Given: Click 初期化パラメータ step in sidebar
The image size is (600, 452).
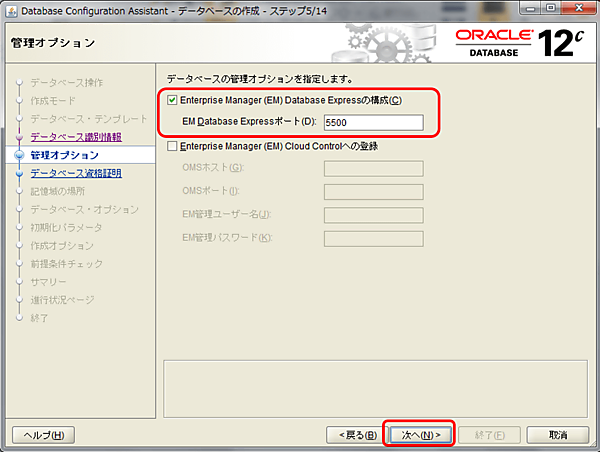Looking at the screenshot, I should click(66, 227).
